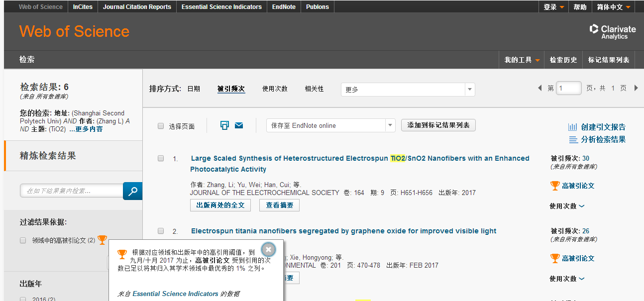Click the 创建引文报告 bar chart icon

[x=573, y=127]
